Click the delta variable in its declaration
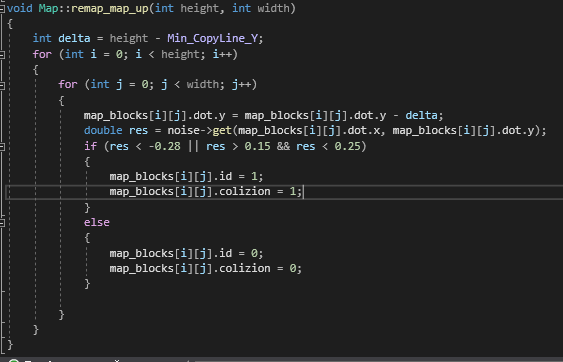 [x=74, y=38]
